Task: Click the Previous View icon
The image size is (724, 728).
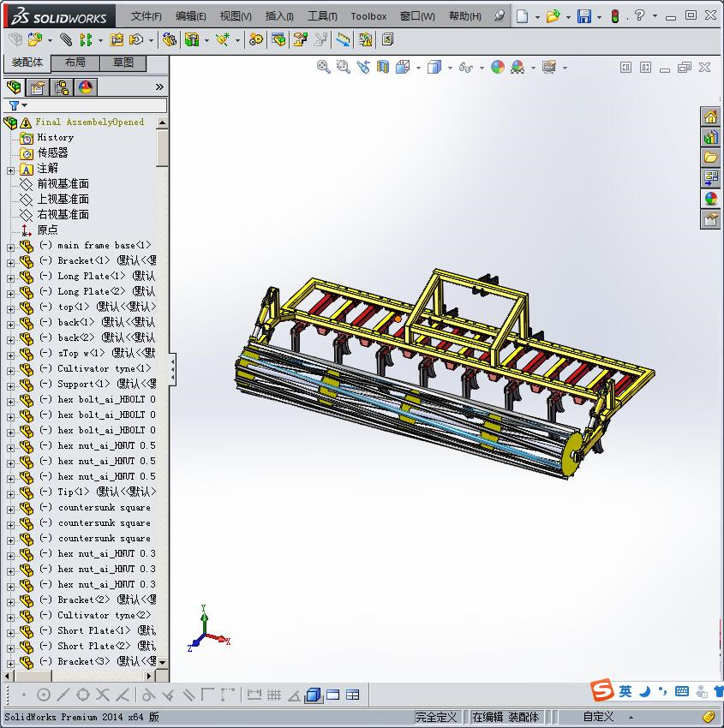Action: click(363, 68)
